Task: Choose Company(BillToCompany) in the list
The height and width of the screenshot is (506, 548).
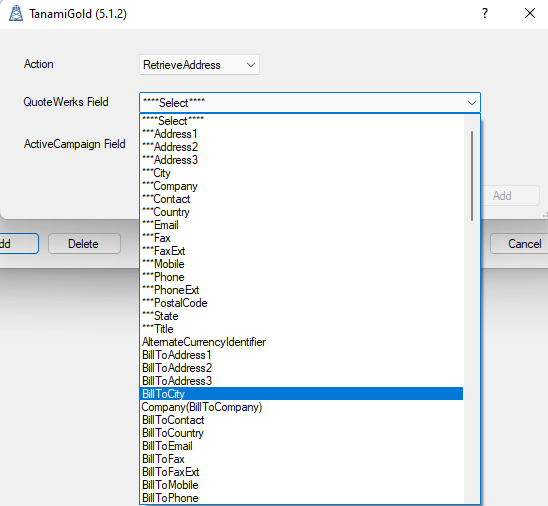Action: tap(301, 407)
